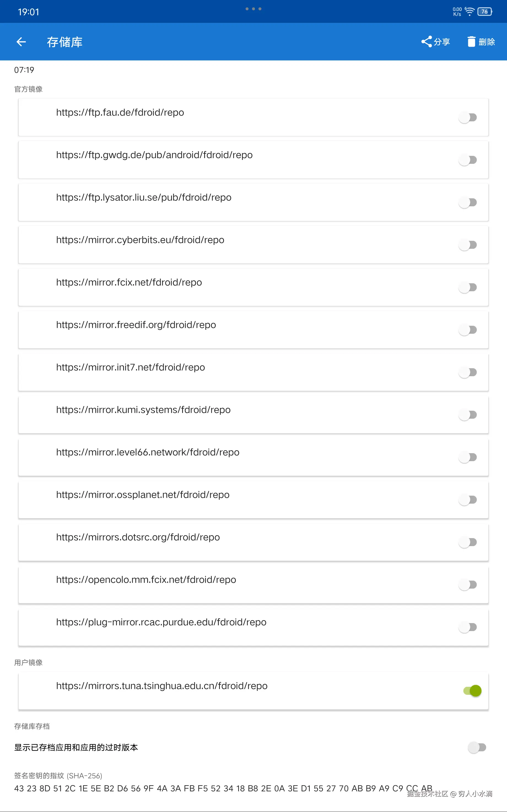Toggle showing archived apps and old versions
507x812 pixels.
pyautogui.click(x=477, y=747)
